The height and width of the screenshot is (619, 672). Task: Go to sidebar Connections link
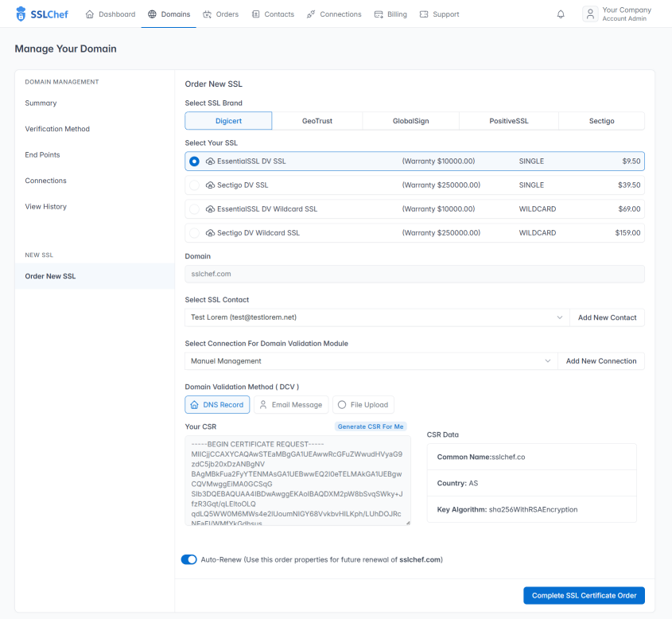(x=45, y=181)
